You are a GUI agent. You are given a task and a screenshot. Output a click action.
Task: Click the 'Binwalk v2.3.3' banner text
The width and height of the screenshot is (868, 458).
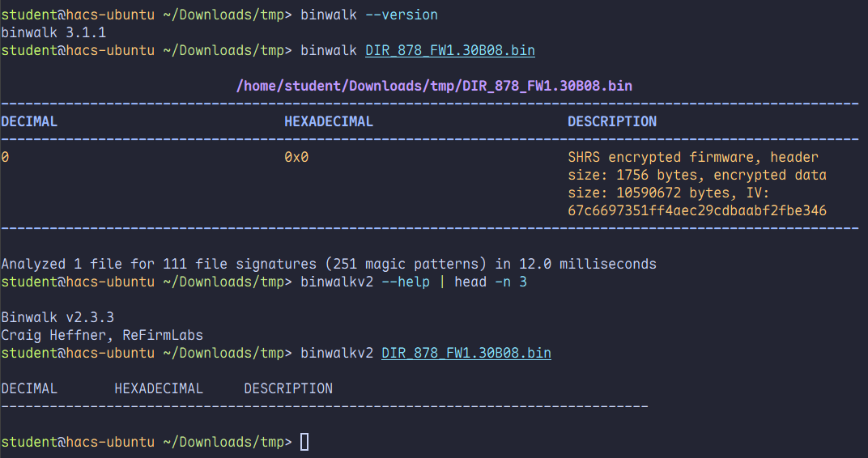coord(57,317)
